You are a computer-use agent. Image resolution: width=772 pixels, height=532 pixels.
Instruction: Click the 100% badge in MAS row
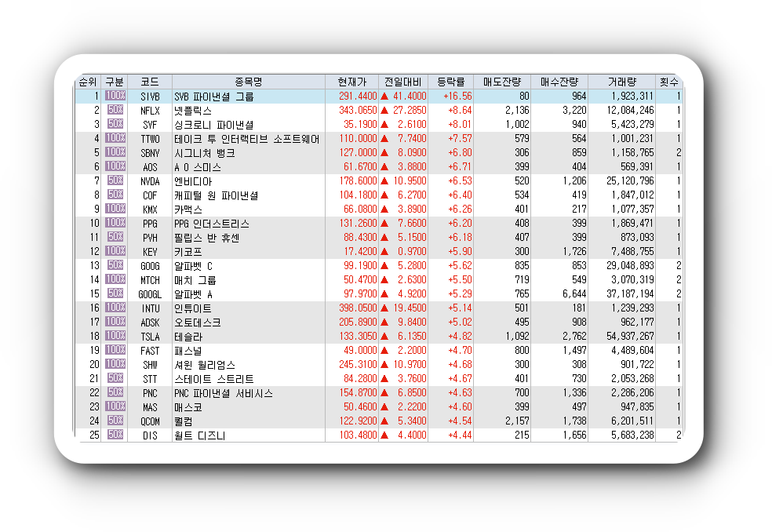115,406
